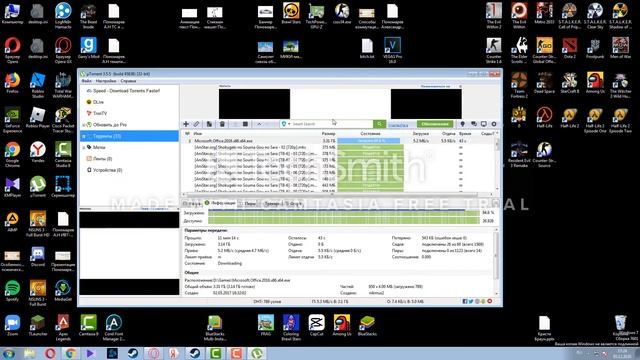Click the Create New Torrent icon

tap(209, 124)
